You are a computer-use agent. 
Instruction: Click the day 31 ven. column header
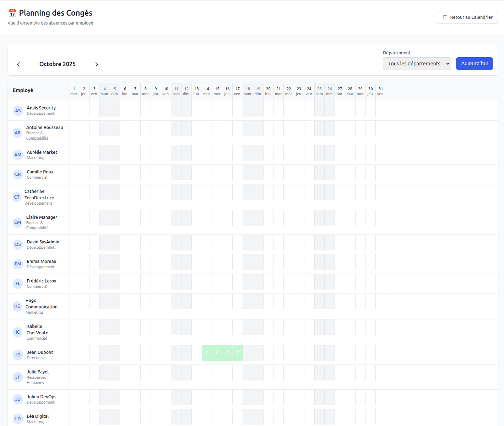(x=381, y=91)
